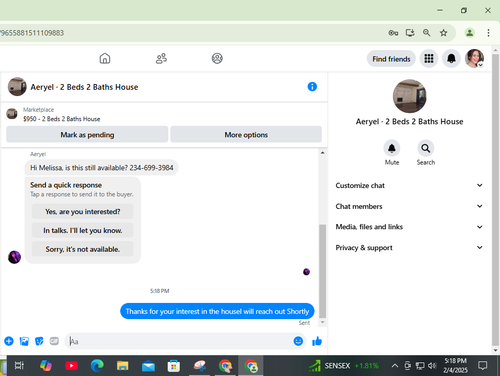Click the Find friends button
500x376 pixels.
(x=391, y=59)
